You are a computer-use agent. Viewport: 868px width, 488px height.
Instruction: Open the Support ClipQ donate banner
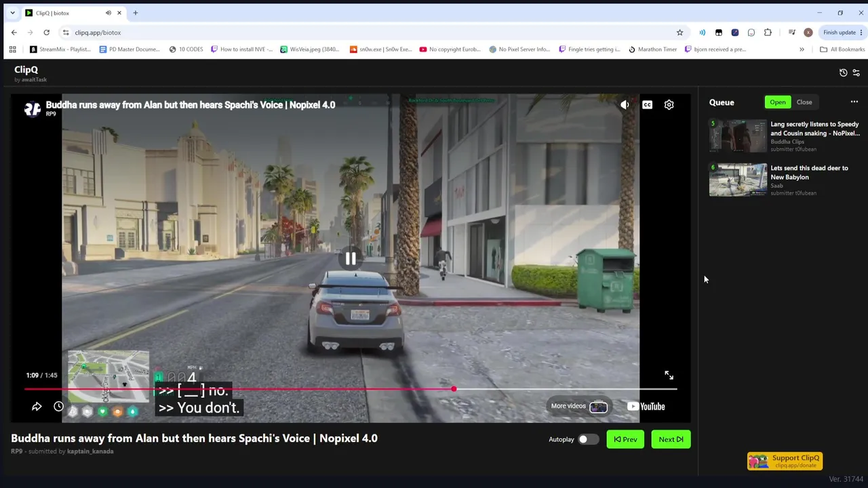(x=785, y=461)
